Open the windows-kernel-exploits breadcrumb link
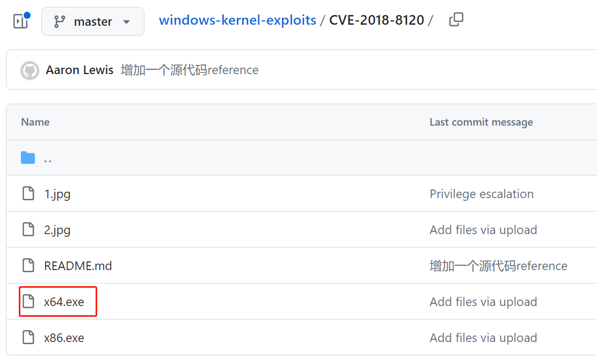Image resolution: width=597 pixels, height=364 pixels. click(x=237, y=20)
